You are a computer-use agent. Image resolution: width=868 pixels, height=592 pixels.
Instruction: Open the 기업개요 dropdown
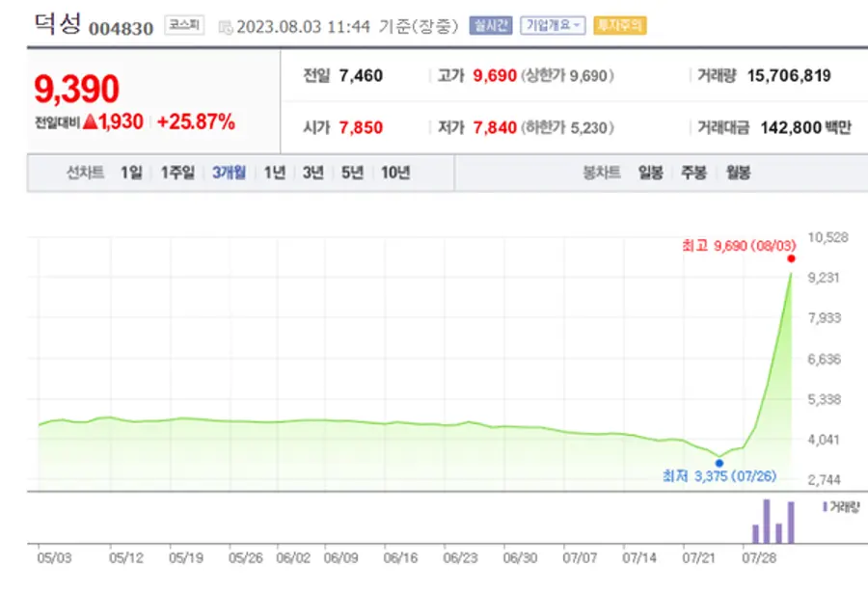[553, 26]
